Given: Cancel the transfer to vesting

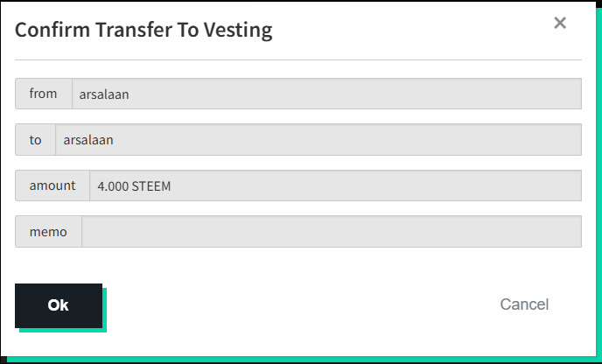Looking at the screenshot, I should click(523, 304).
